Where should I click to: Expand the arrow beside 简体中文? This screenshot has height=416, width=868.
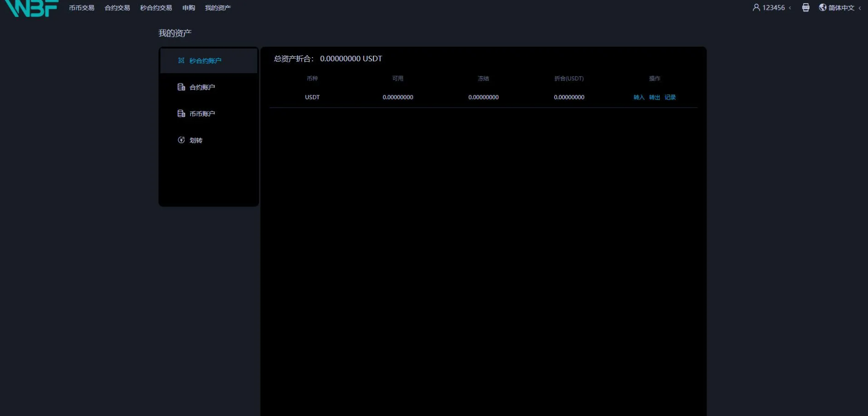point(859,8)
